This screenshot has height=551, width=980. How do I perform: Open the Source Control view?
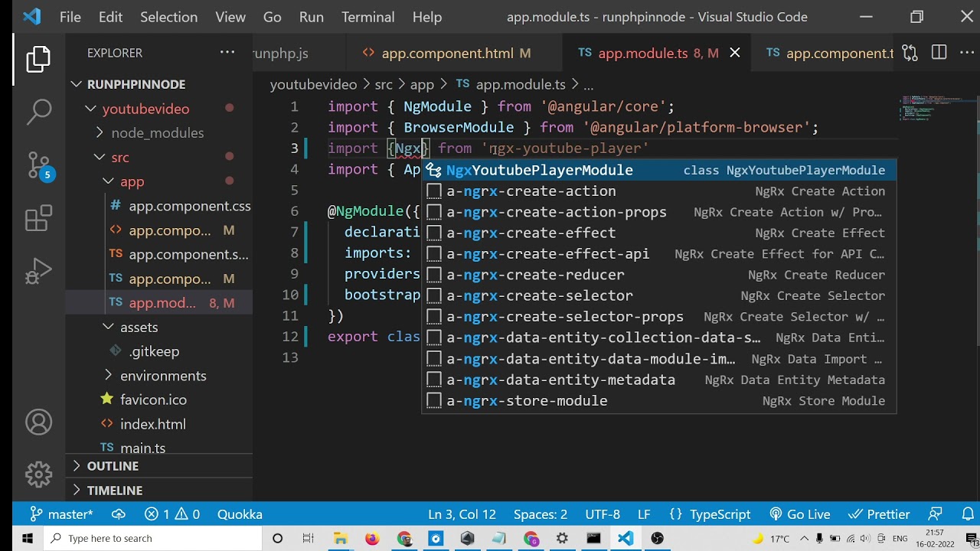38,165
